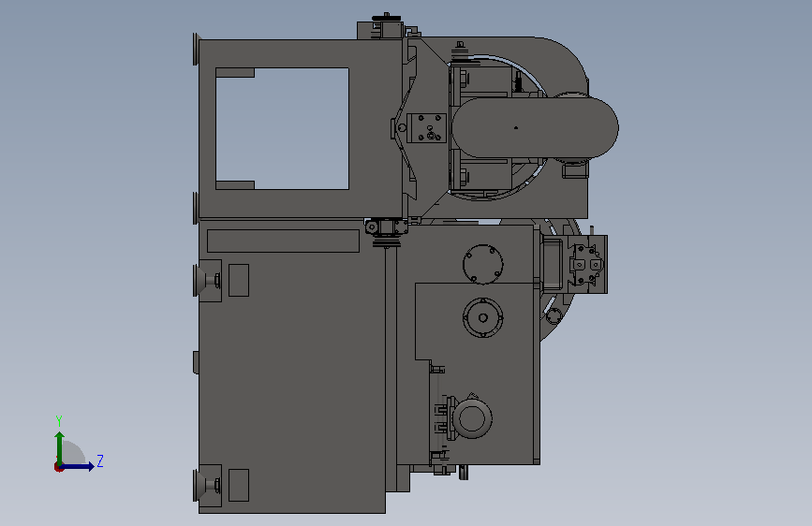The height and width of the screenshot is (526, 812).
Task: Click the 'Z' label on the orientation triad
Action: (x=100, y=460)
